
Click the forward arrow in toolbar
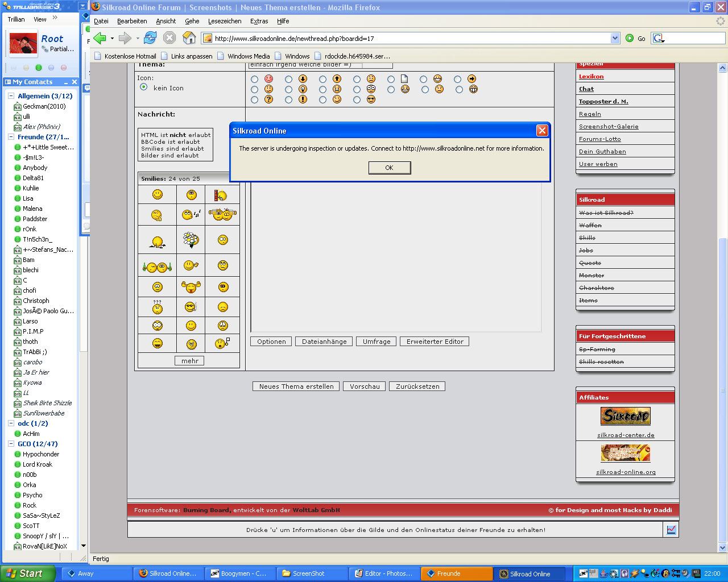125,38
